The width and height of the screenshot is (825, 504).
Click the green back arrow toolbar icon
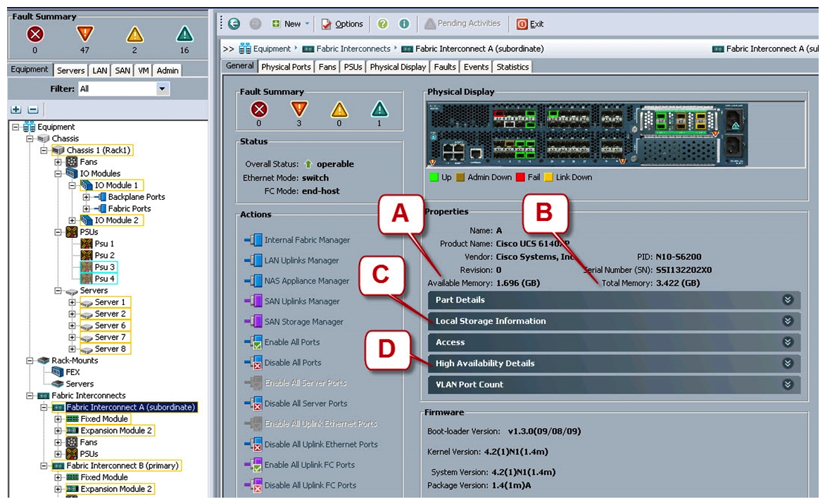[234, 24]
